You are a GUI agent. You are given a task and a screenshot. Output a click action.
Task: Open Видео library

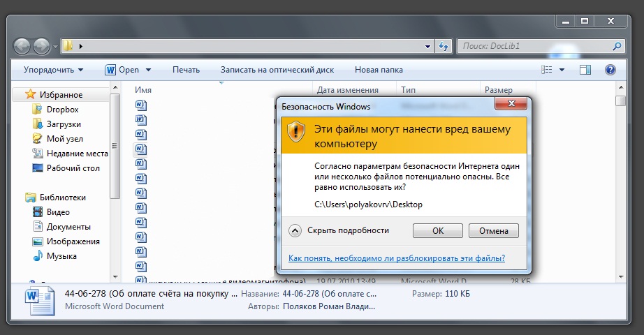point(58,212)
